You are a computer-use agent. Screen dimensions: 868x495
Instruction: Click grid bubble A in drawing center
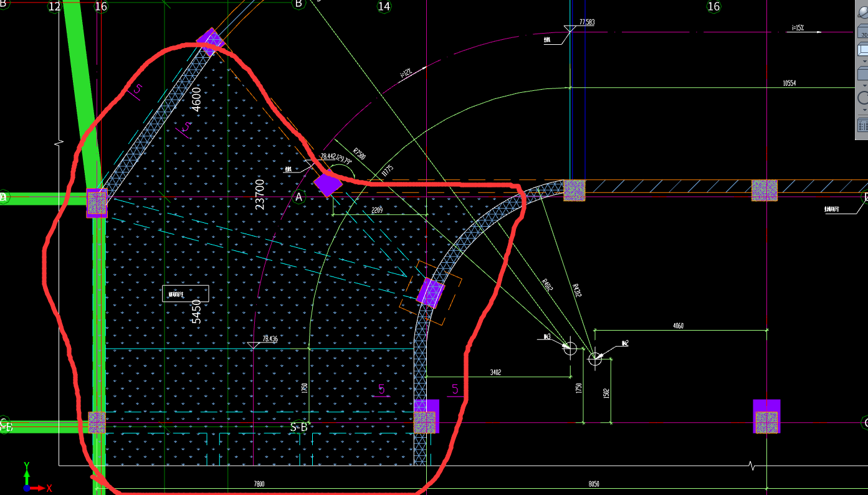point(298,197)
